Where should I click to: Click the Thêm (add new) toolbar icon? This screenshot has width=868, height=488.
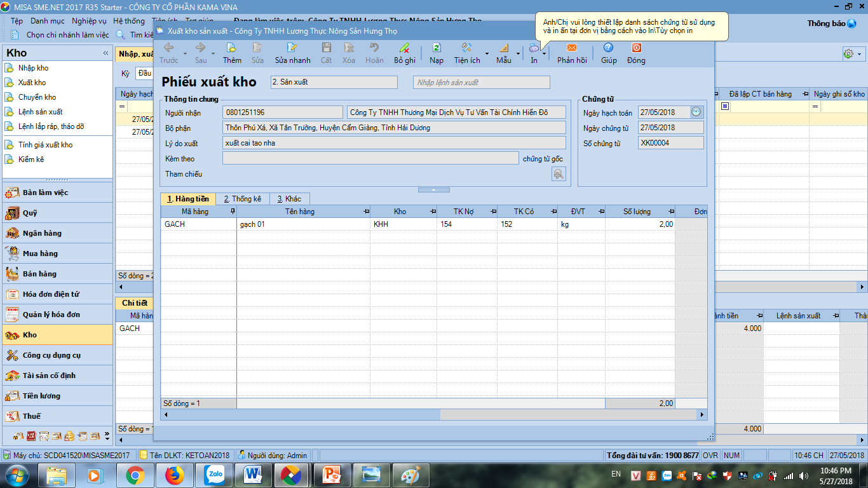point(232,48)
